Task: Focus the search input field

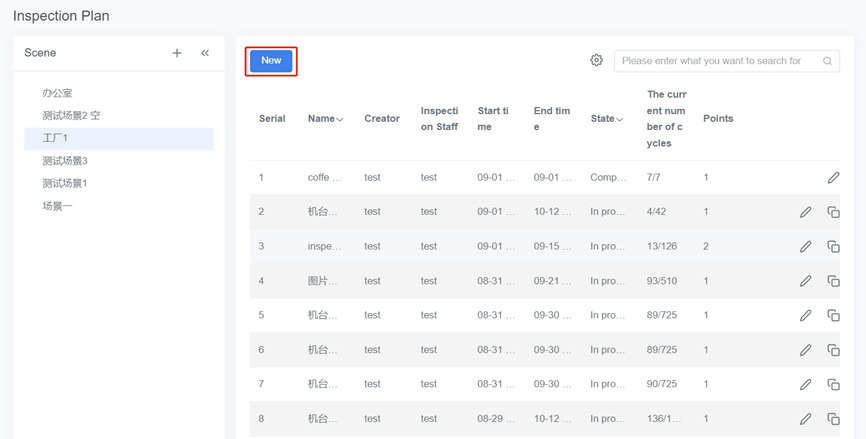Action: [x=715, y=61]
